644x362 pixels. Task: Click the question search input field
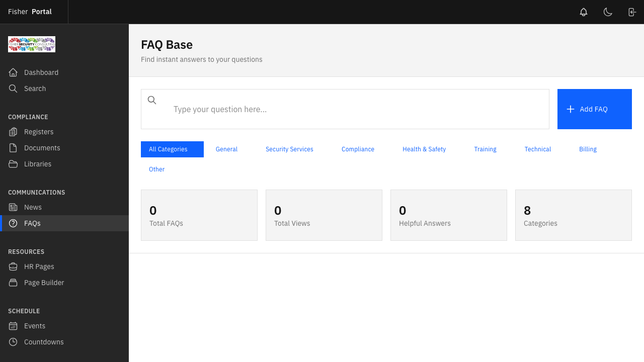point(352,109)
